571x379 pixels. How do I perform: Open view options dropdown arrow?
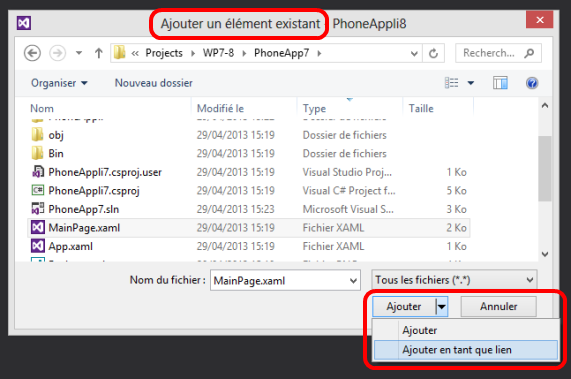click(x=471, y=83)
